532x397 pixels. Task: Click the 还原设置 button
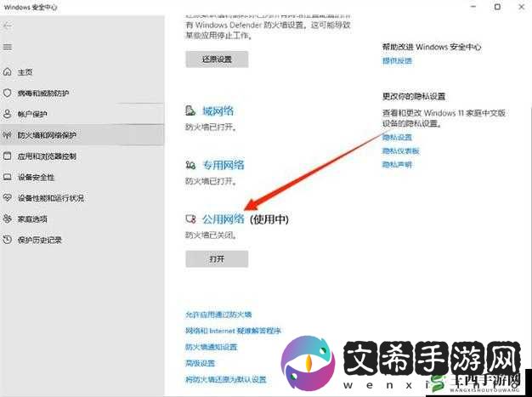(x=217, y=60)
